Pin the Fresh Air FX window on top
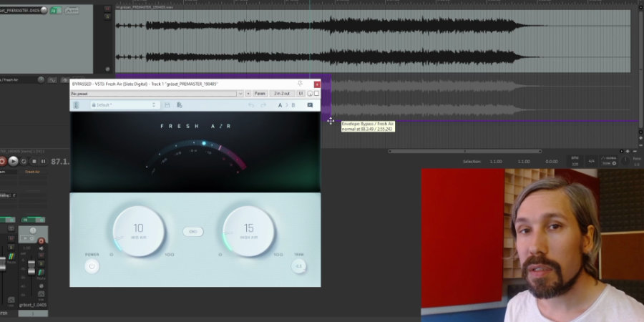Viewport: 644px width, 322px height. pyautogui.click(x=301, y=84)
